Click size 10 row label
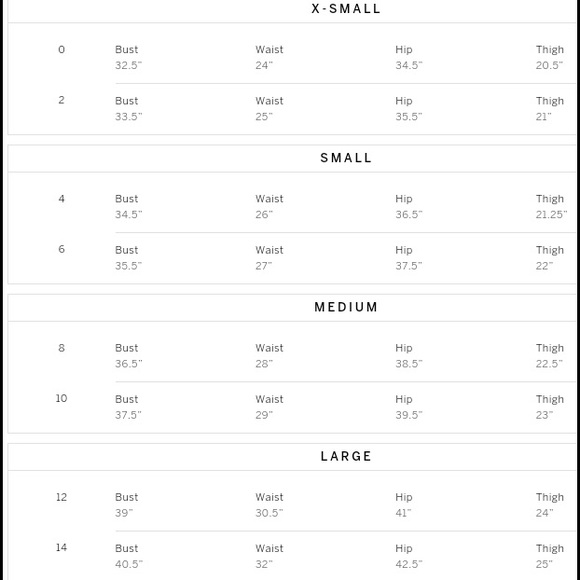 61,398
